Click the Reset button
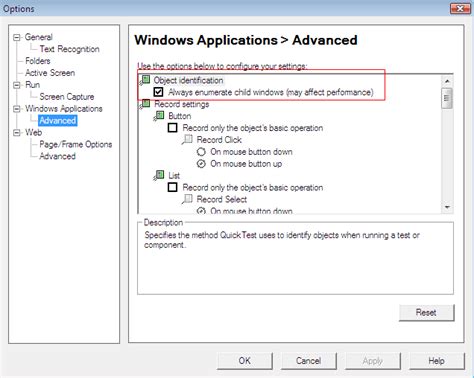 [x=426, y=313]
